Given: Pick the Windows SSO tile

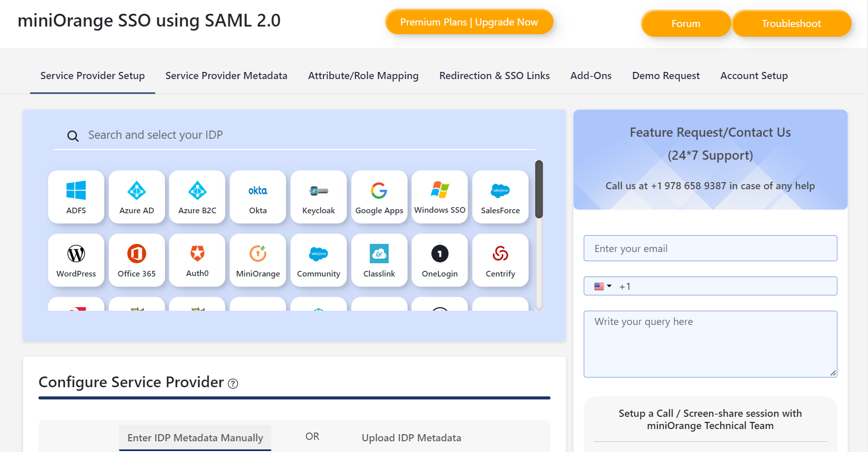Looking at the screenshot, I should (x=440, y=197).
